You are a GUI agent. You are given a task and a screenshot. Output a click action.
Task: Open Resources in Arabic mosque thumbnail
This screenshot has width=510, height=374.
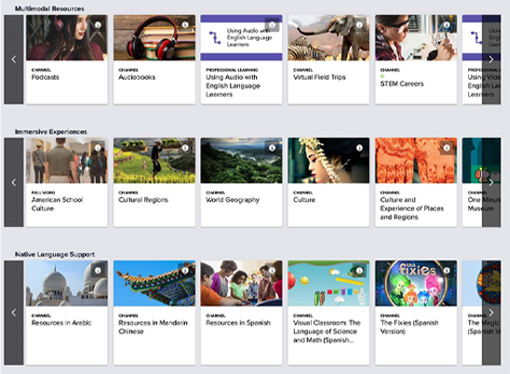pos(67,283)
